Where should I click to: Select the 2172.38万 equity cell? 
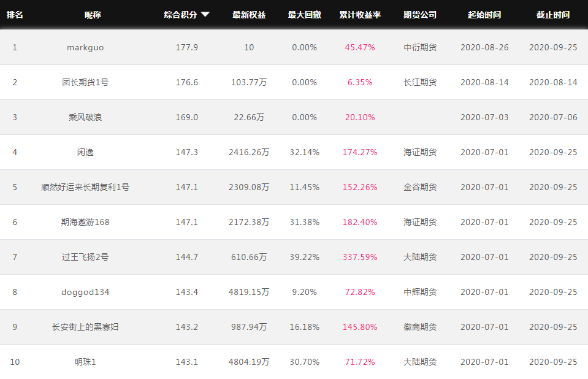[249, 222]
